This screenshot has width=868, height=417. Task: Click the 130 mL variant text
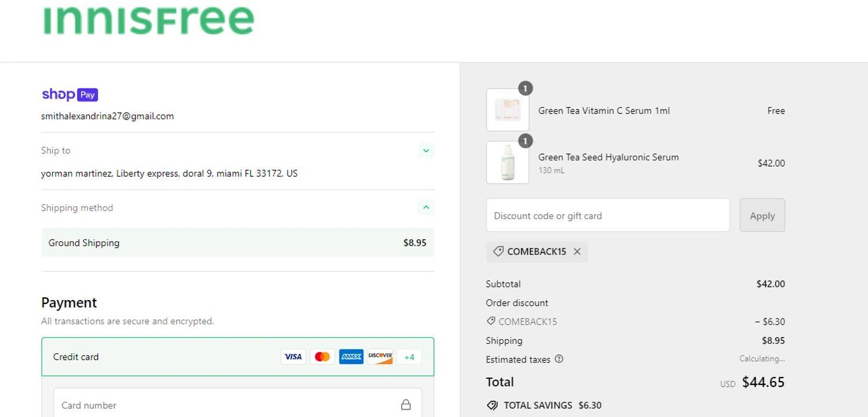tap(551, 170)
